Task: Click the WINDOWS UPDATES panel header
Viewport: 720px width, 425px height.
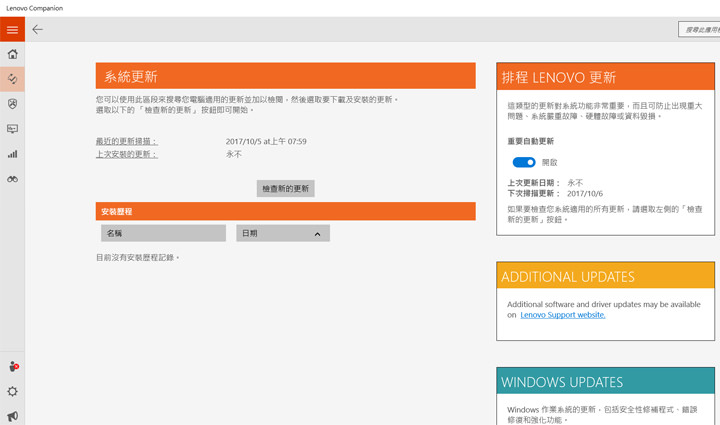Action: click(606, 382)
